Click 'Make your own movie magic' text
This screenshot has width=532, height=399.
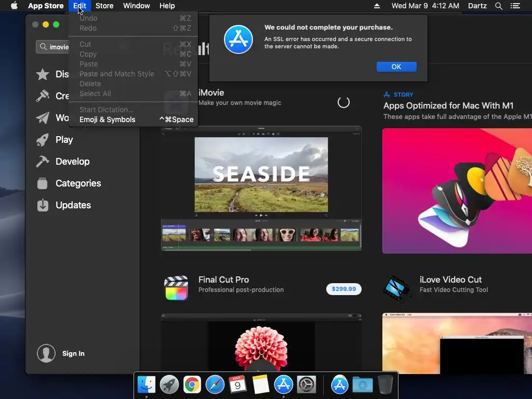[240, 103]
